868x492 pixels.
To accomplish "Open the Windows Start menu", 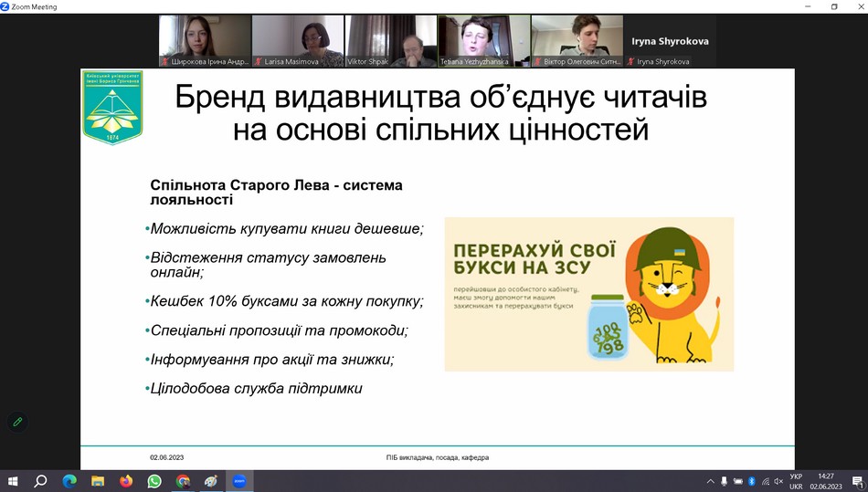I will (13, 481).
